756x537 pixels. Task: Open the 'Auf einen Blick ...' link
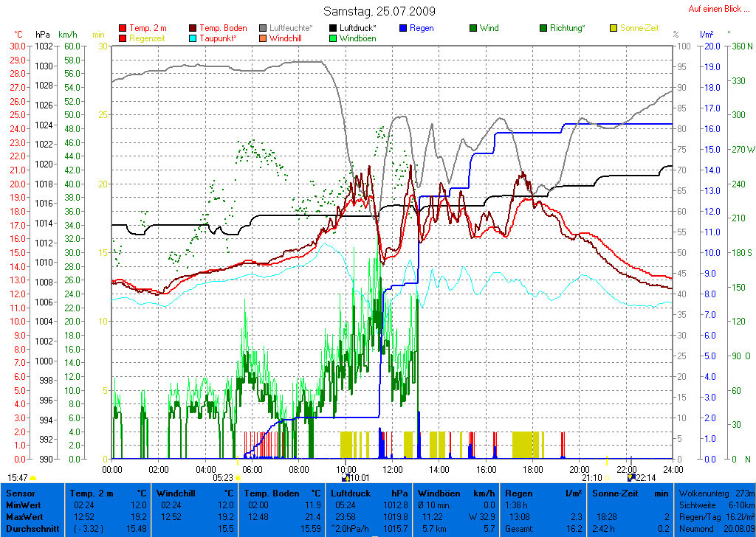click(715, 9)
